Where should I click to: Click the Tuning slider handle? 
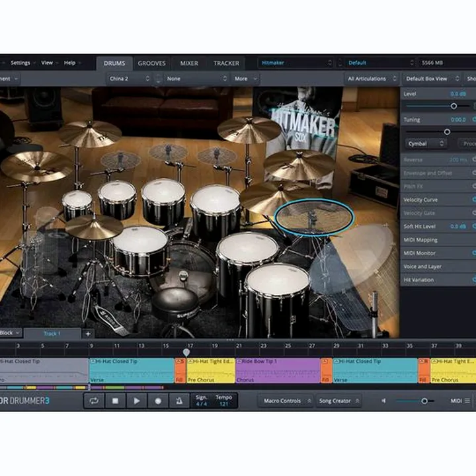pos(447,132)
